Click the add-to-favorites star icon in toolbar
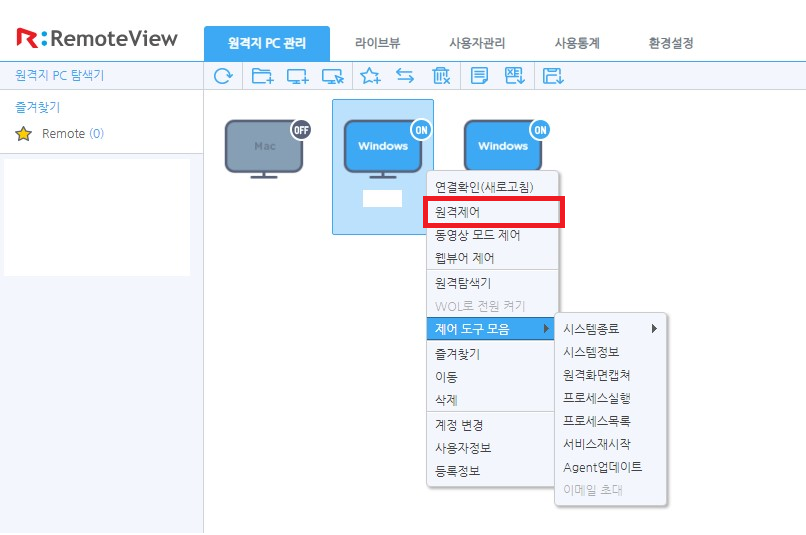 370,75
